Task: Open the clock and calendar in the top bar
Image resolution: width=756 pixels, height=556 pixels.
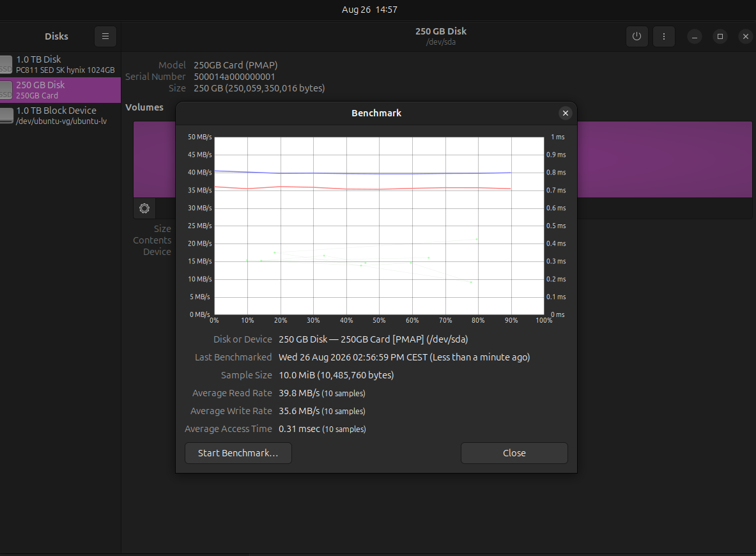Action: 369,10
